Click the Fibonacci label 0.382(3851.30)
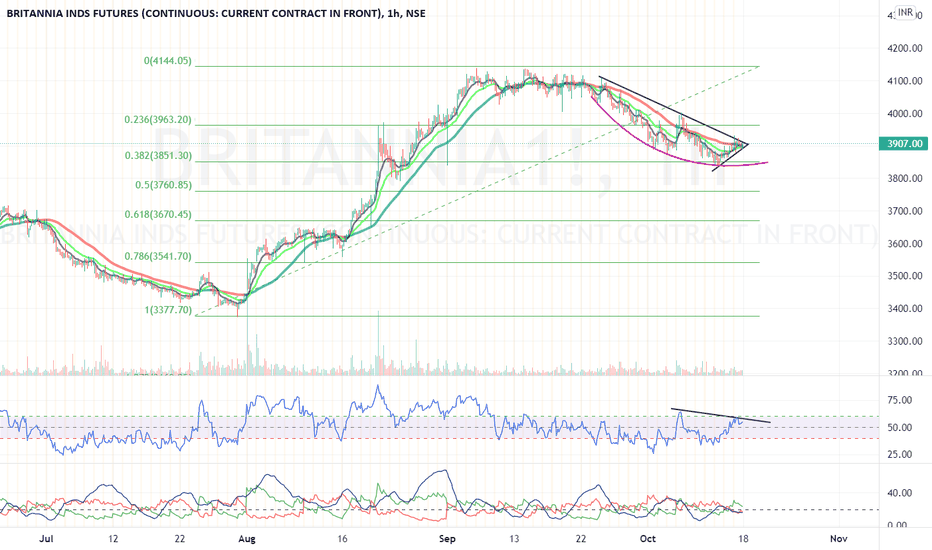The height and width of the screenshot is (550, 932). (x=158, y=155)
